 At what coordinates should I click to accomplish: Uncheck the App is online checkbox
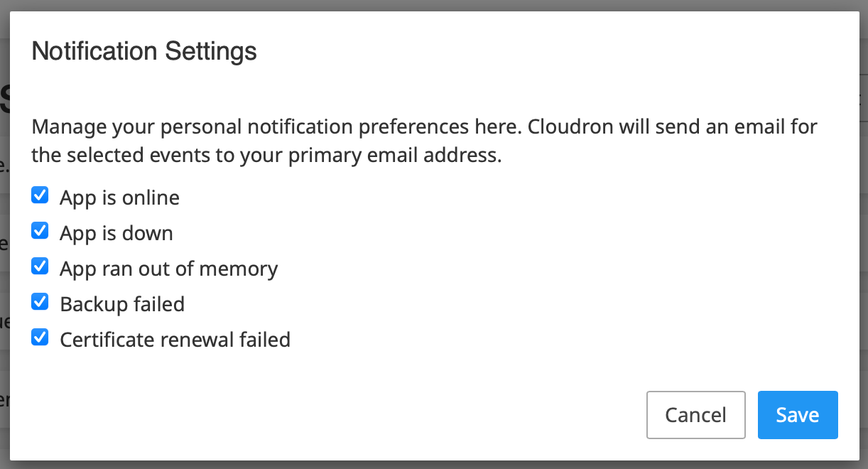coord(40,195)
